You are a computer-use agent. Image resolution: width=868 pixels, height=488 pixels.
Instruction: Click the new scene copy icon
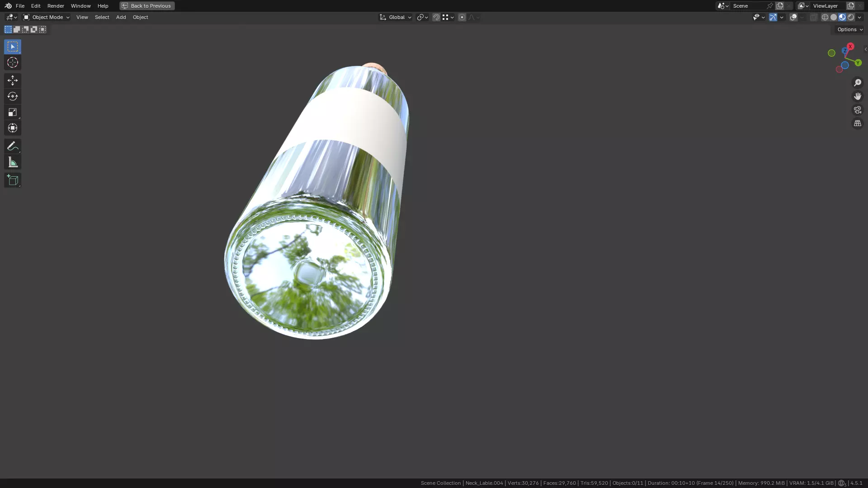click(x=780, y=6)
